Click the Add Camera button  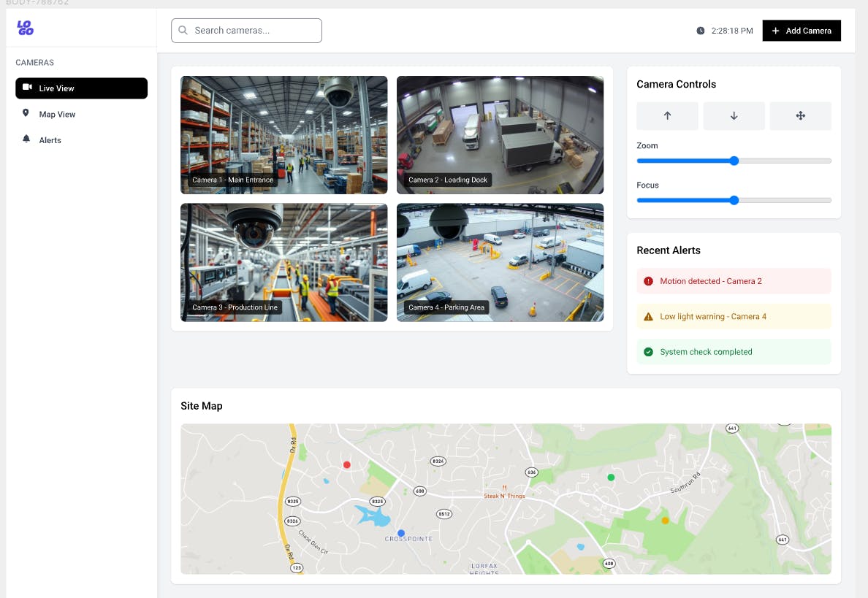click(x=801, y=31)
